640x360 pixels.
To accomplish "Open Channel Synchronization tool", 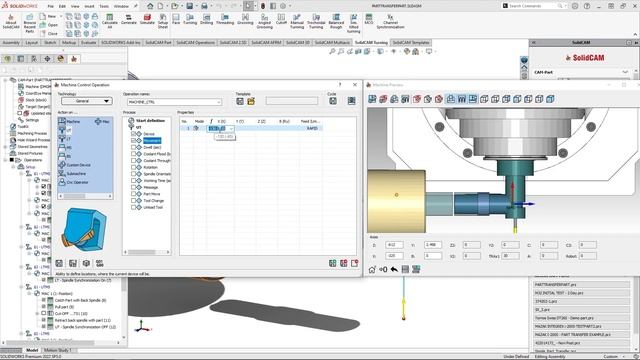I will tap(390, 21).
